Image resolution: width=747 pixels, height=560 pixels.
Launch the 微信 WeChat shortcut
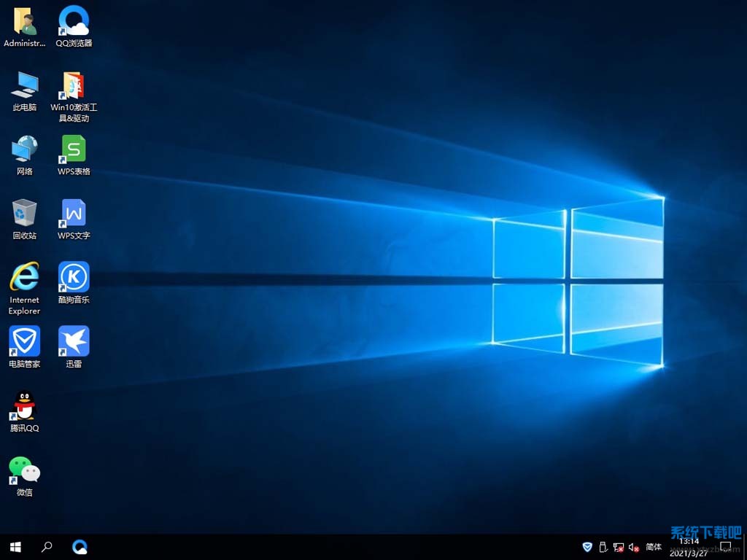click(x=24, y=470)
